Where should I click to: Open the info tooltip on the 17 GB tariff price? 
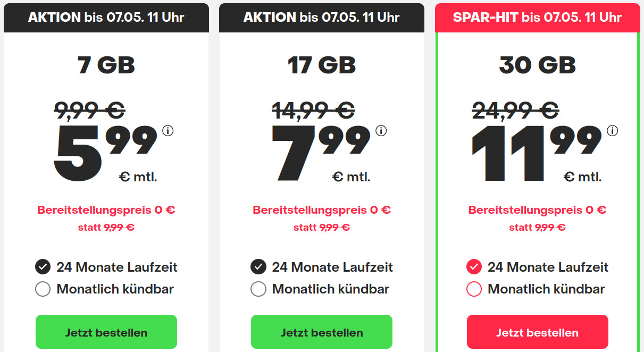[382, 131]
